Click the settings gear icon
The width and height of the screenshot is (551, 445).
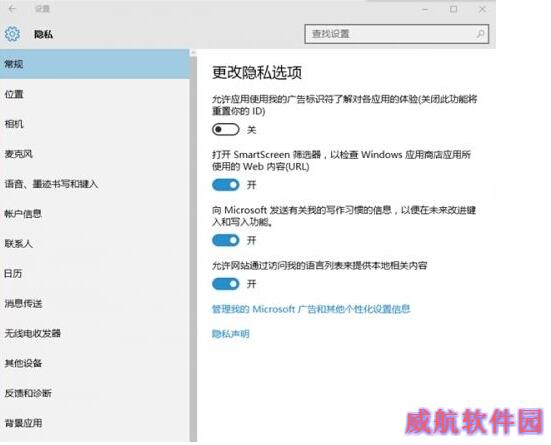point(12,34)
